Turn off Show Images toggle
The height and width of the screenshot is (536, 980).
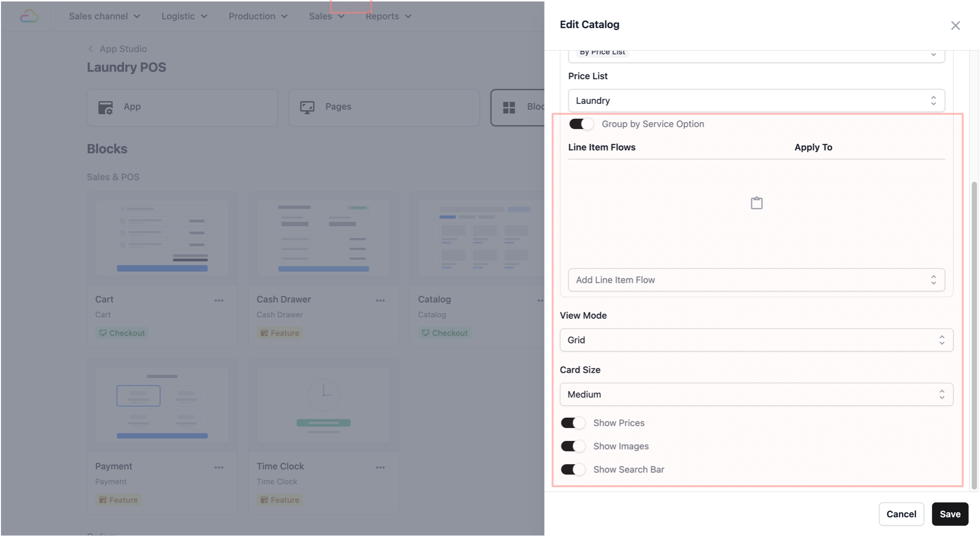(573, 446)
